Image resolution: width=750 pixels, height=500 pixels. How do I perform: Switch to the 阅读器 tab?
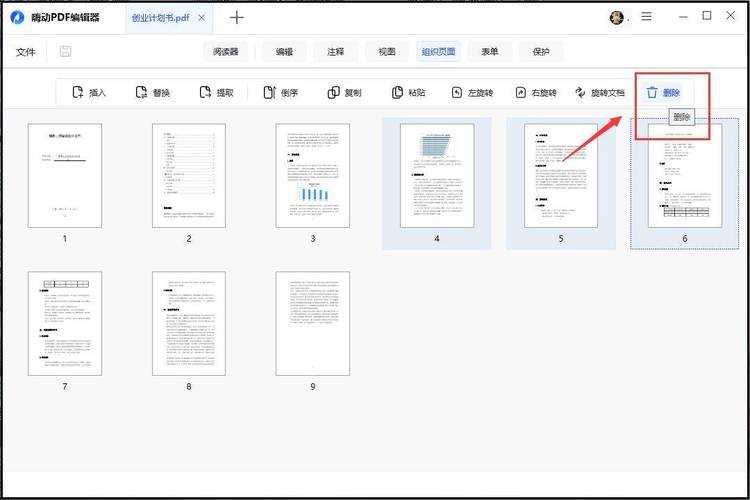click(x=226, y=52)
